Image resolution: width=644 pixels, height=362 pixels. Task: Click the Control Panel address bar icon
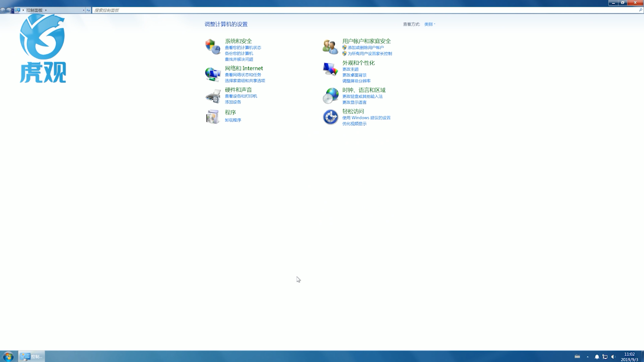[x=18, y=10]
